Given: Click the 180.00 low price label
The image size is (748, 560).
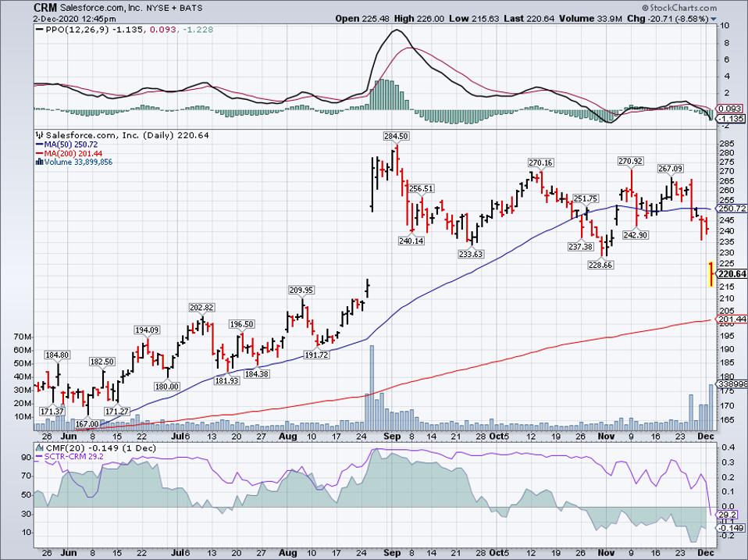Looking at the screenshot, I should point(166,387).
